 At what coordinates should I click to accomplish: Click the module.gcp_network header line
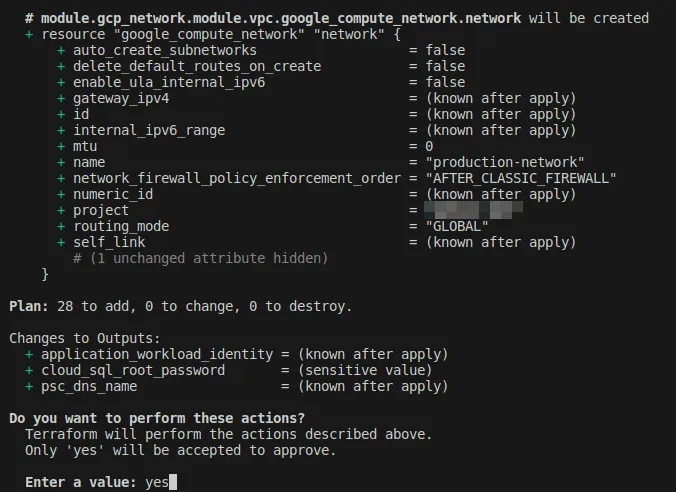coord(337,18)
